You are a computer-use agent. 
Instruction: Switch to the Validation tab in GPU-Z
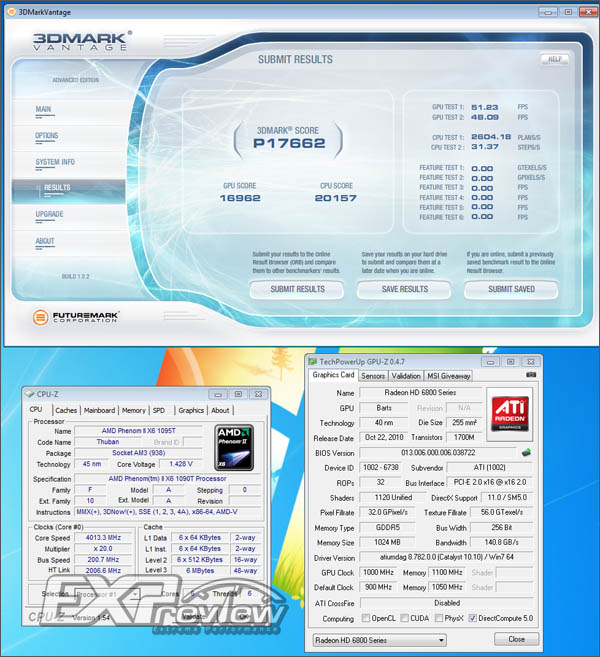406,376
